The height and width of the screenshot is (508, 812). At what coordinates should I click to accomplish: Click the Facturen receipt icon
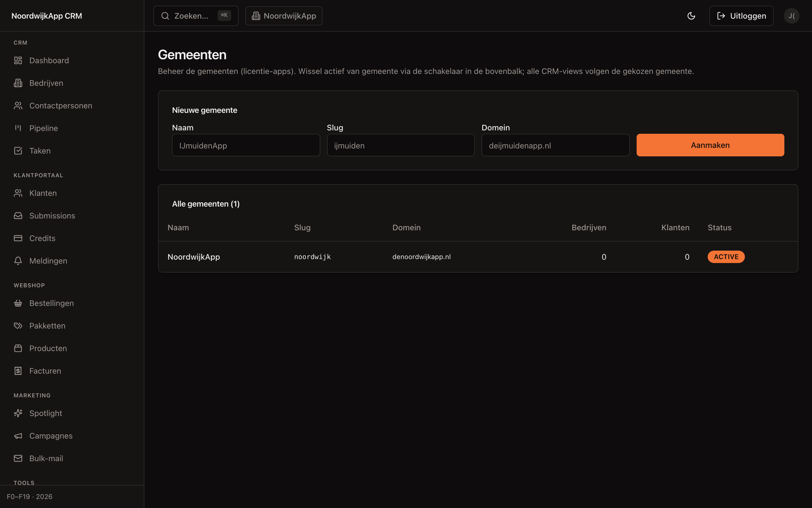point(18,371)
